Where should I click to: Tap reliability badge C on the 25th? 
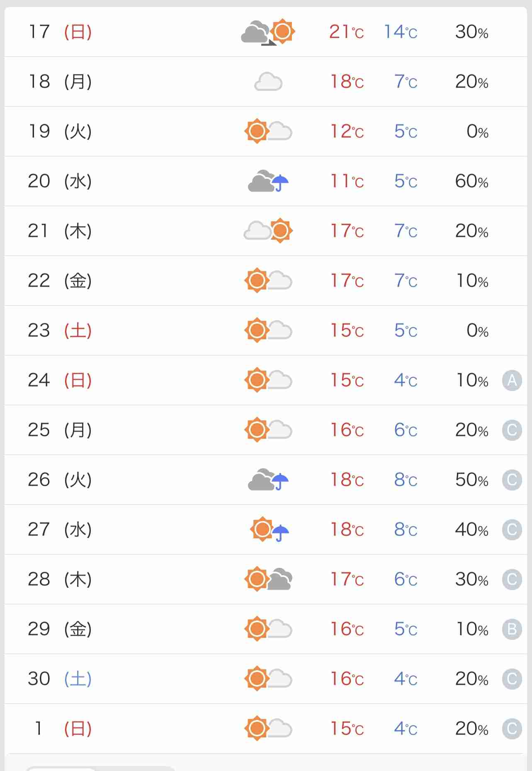[x=512, y=430]
